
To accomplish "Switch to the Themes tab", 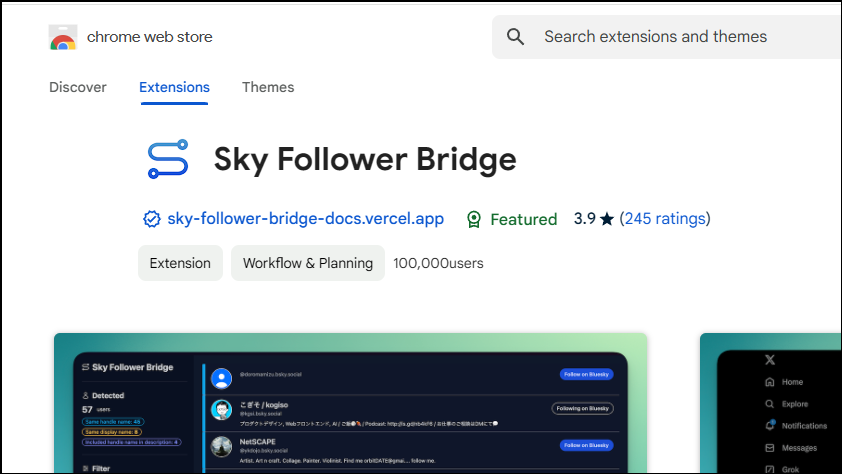I will coord(268,87).
